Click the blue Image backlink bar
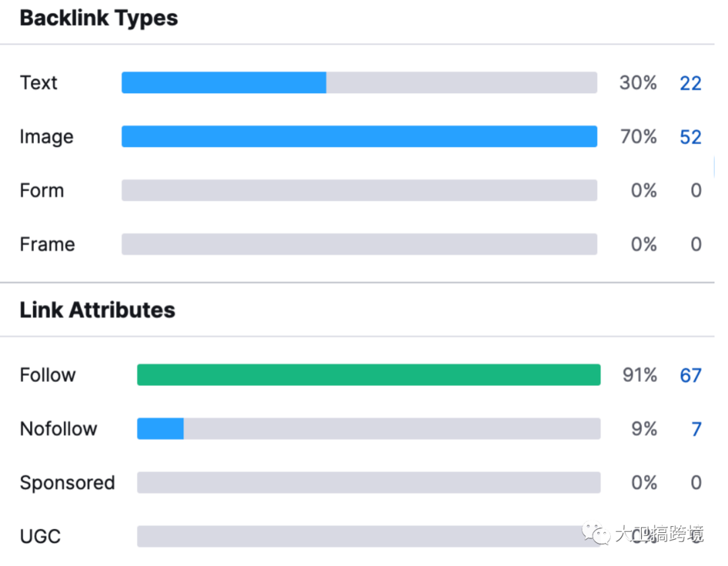Image resolution: width=728 pixels, height=566 pixels. pos(359,136)
